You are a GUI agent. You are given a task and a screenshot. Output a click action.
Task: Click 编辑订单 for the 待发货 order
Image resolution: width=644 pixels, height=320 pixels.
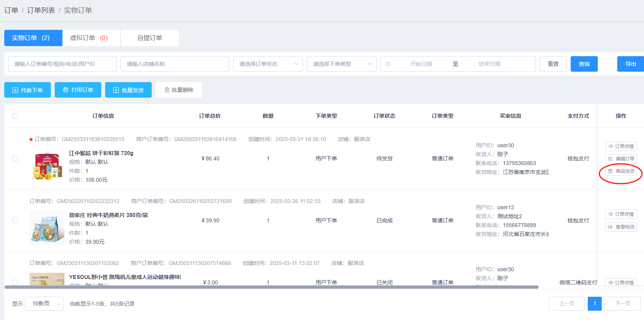621,159
